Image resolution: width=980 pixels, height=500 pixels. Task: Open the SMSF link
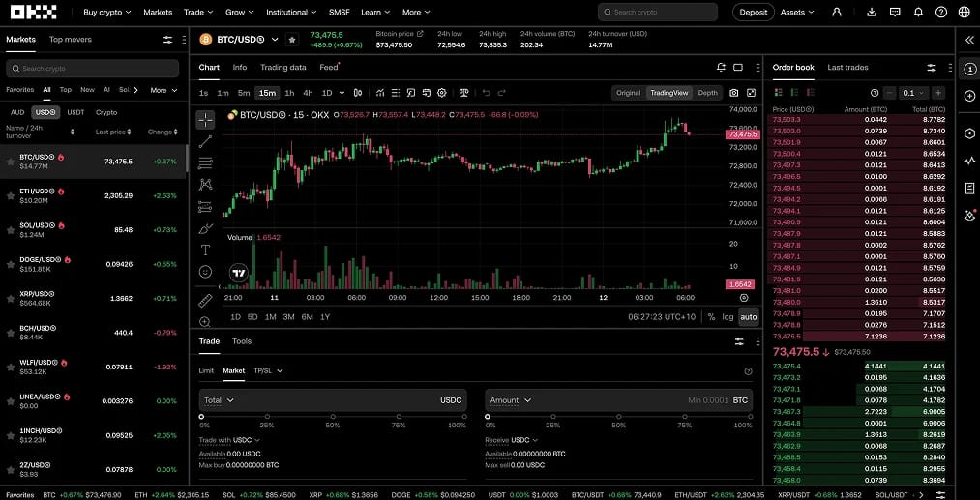point(340,12)
